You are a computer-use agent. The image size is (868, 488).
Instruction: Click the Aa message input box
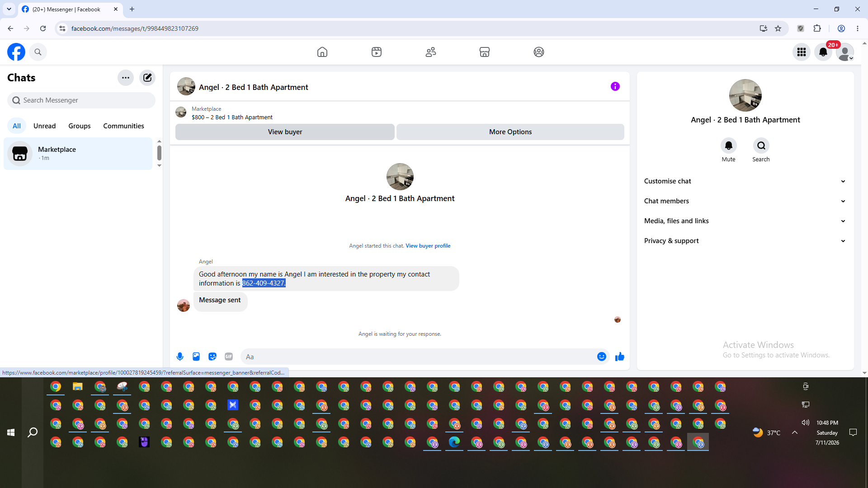pos(419,357)
